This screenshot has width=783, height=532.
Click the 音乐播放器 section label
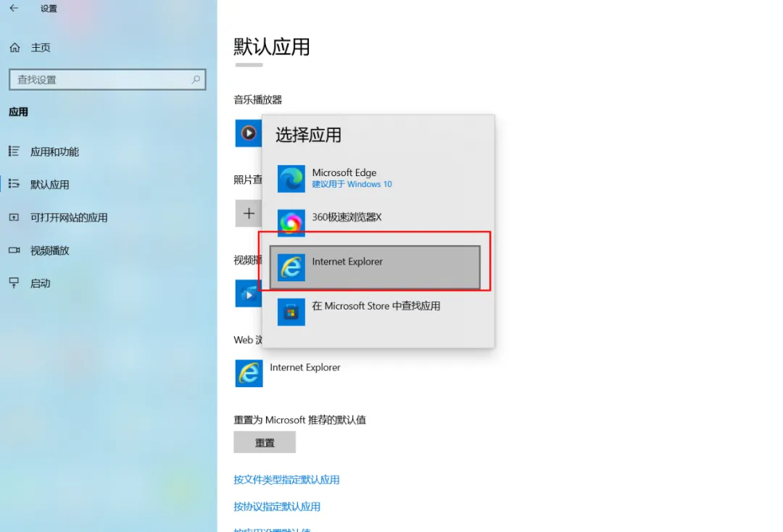(257, 100)
